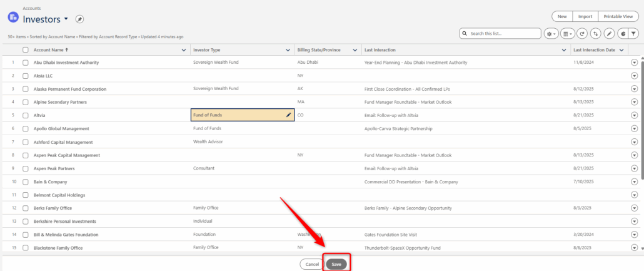Image resolution: width=644 pixels, height=271 pixels.
Task: Open the display-as table selector
Action: pos(567,34)
